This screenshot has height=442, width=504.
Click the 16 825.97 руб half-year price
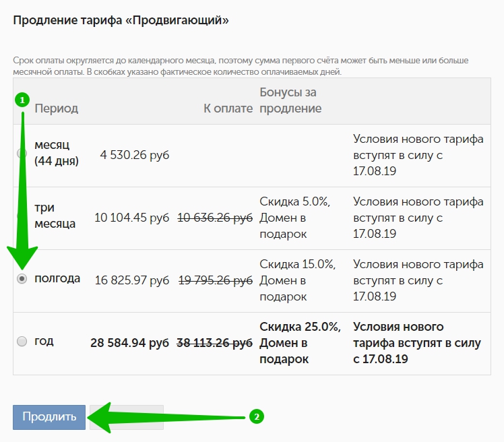131,280
